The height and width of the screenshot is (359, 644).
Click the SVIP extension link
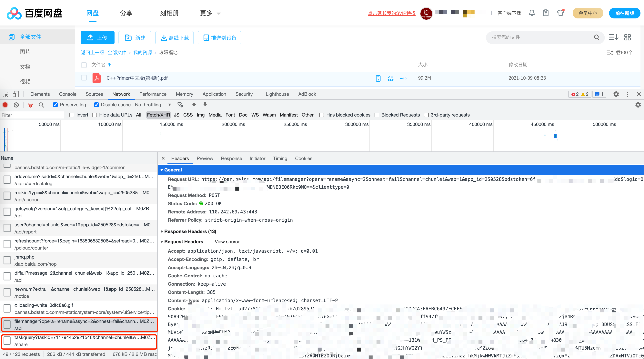pyautogui.click(x=391, y=13)
